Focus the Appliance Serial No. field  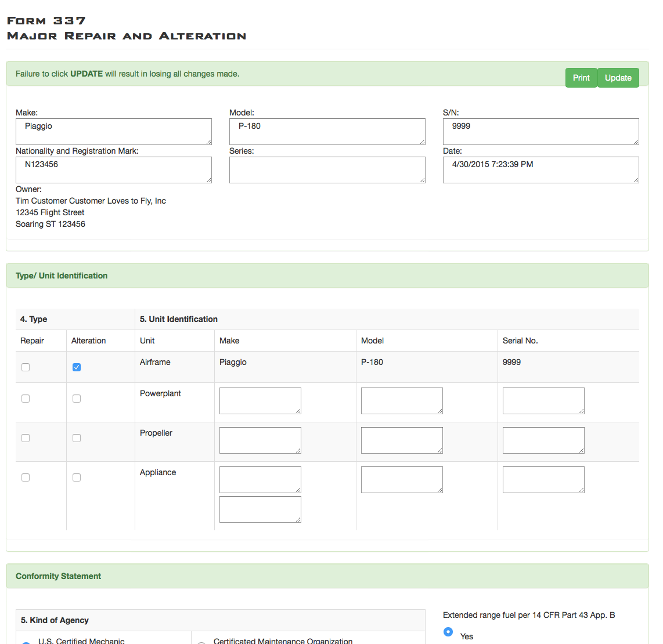point(544,480)
